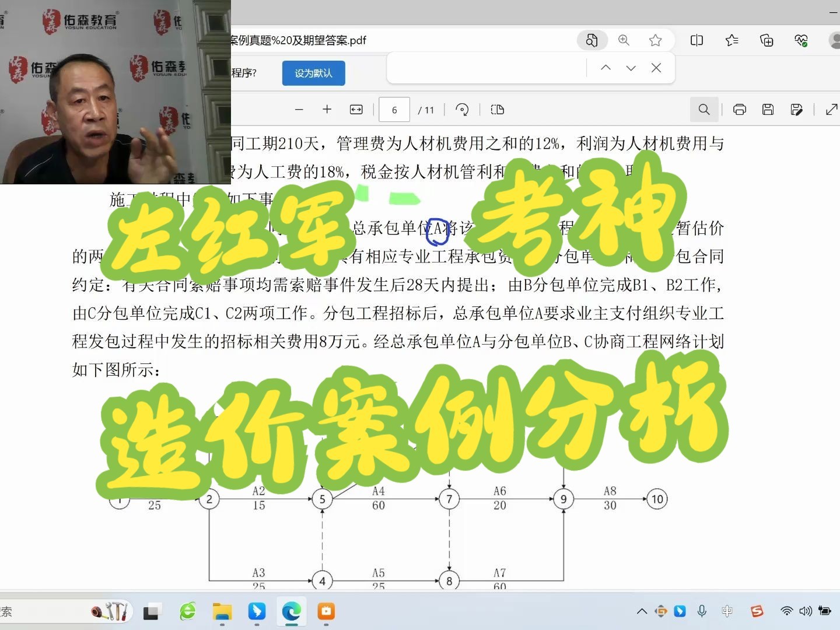840x630 pixels.
Task: Click the PDF zoom out minus icon
Action: click(x=299, y=110)
